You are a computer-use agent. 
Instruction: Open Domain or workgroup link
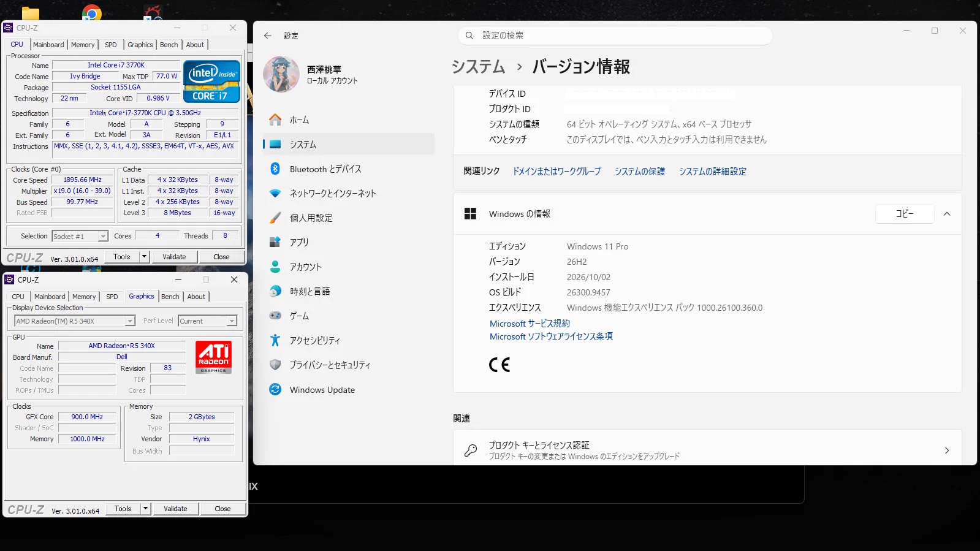click(x=556, y=172)
